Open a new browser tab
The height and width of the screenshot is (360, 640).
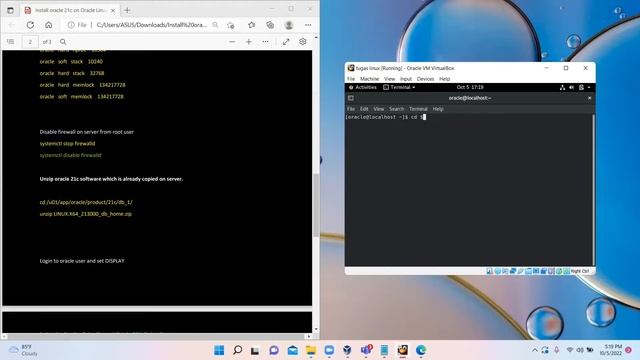click(x=127, y=10)
